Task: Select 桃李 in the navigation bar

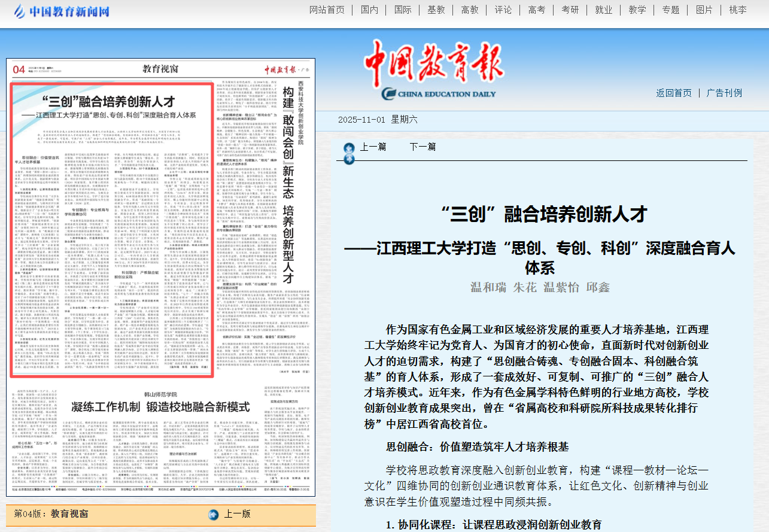Action: click(x=738, y=10)
